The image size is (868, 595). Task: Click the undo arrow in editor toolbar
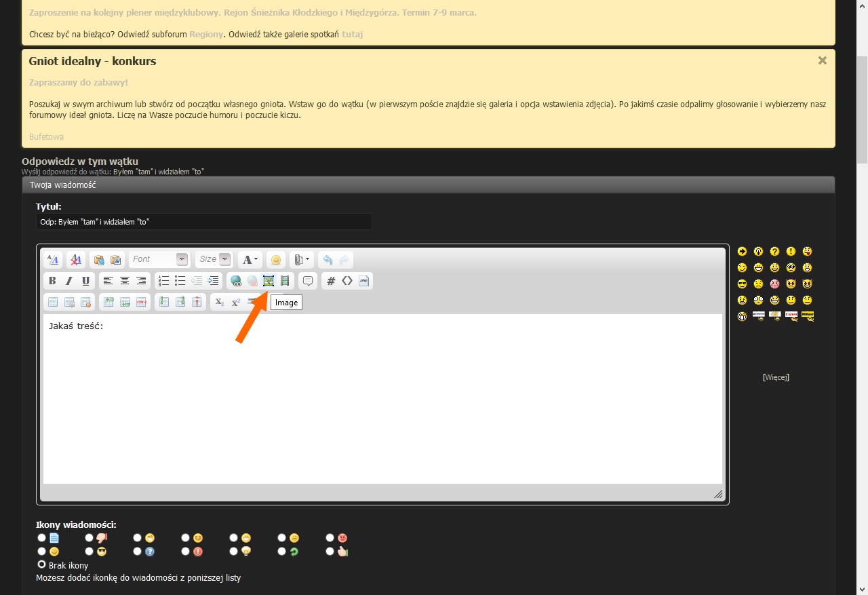[x=328, y=260]
